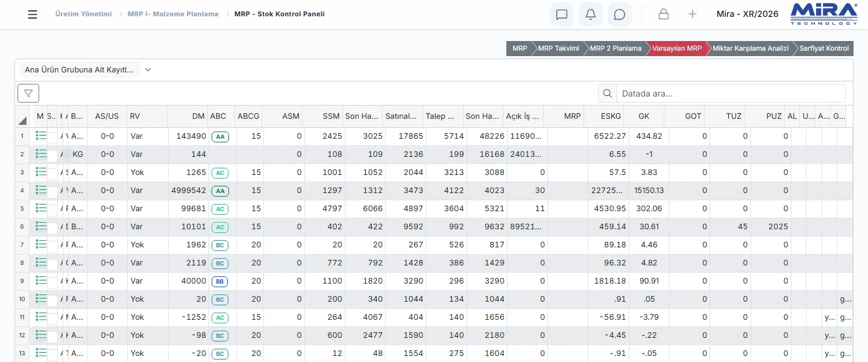Expand the Ana Ürün Grubuna Ait Kayıtl... dropdown

[87, 69]
